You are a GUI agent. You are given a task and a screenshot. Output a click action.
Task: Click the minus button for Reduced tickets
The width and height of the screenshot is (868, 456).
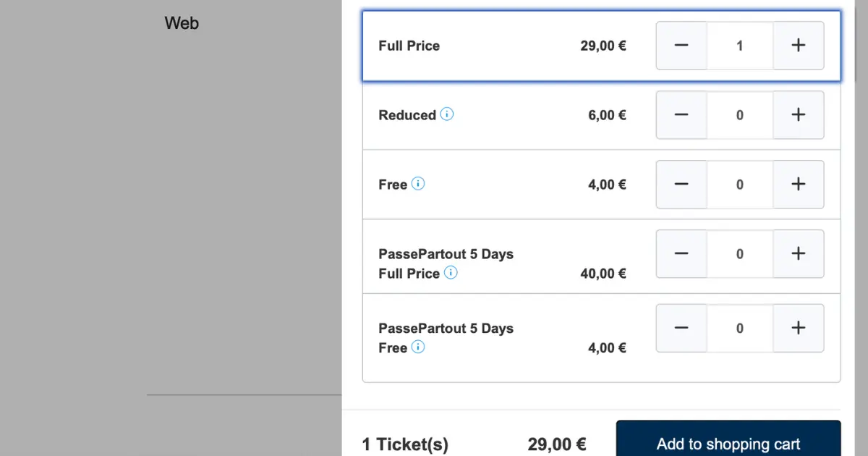[681, 115]
